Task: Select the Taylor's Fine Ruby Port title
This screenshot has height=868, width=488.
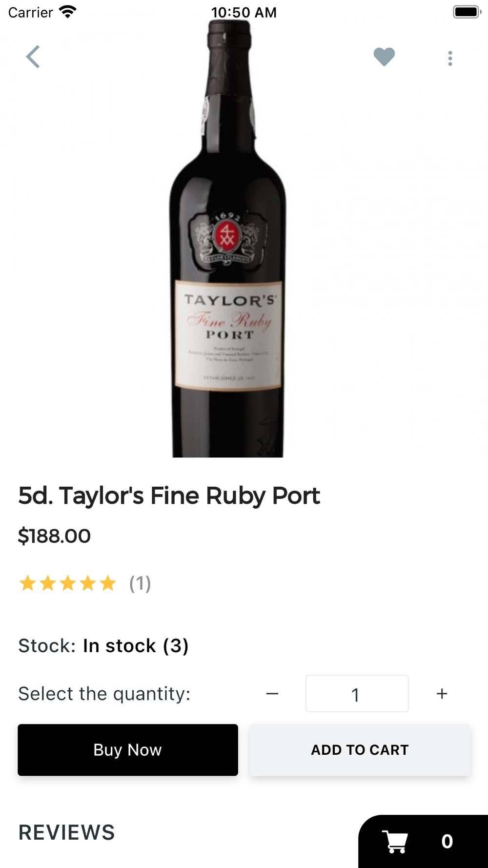Action: (169, 496)
